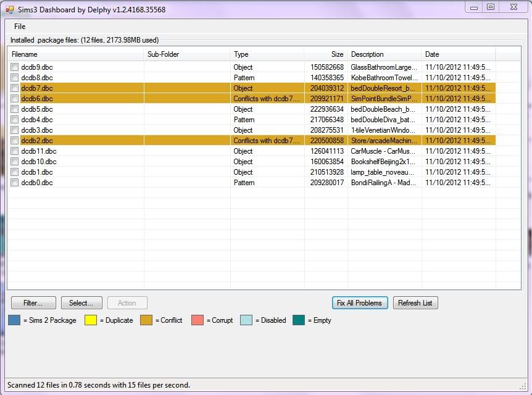Toggle the dcdb1.dbc checkbox
The width and height of the screenshot is (532, 395).
[14, 172]
